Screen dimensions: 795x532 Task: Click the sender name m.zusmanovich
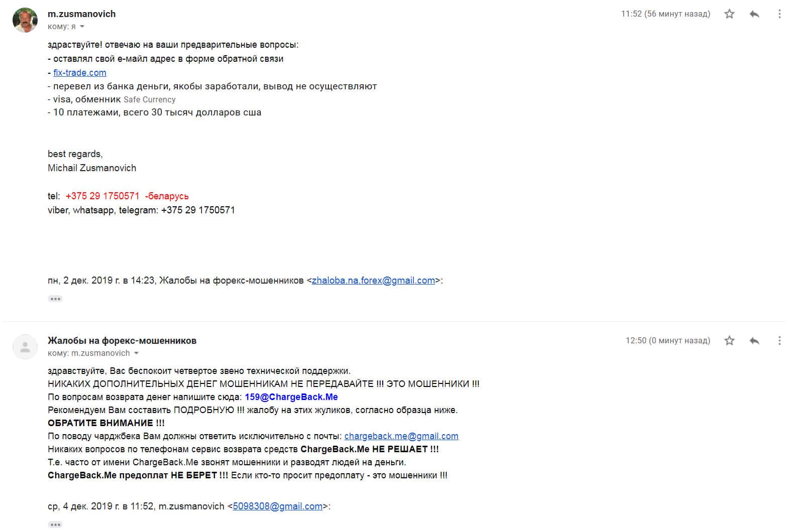click(x=82, y=14)
